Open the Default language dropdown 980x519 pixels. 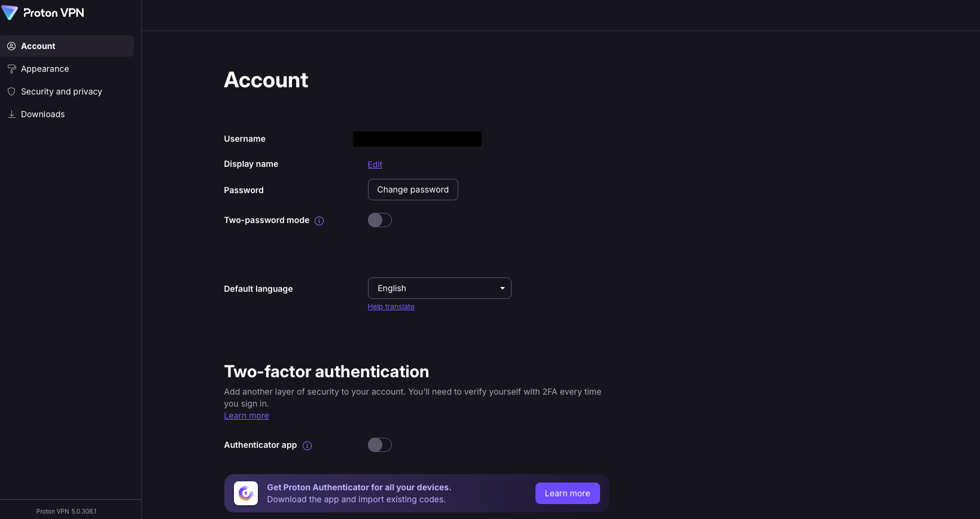coord(440,288)
